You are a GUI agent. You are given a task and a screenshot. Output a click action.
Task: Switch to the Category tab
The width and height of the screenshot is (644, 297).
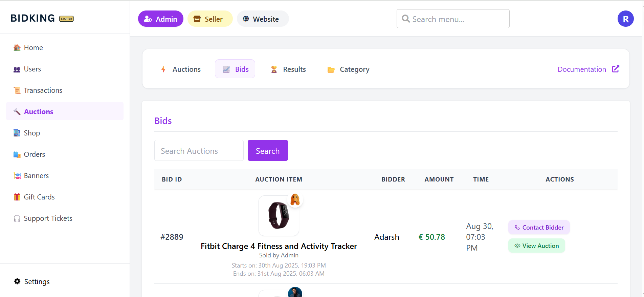(348, 69)
